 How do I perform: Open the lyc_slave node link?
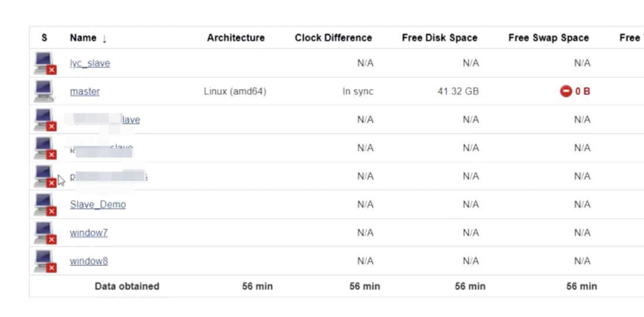pos(90,63)
